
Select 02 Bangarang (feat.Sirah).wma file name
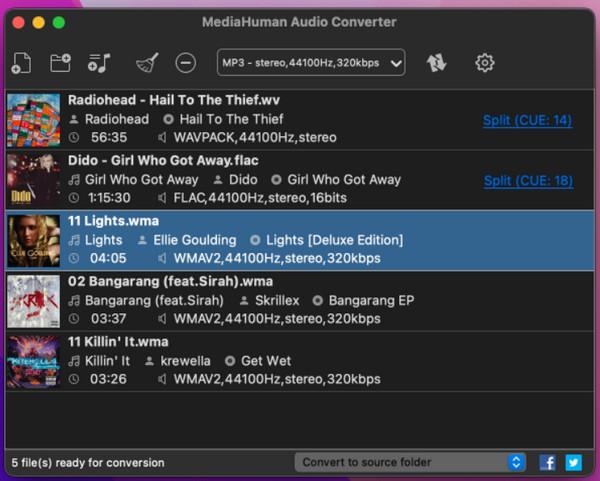[x=170, y=282]
